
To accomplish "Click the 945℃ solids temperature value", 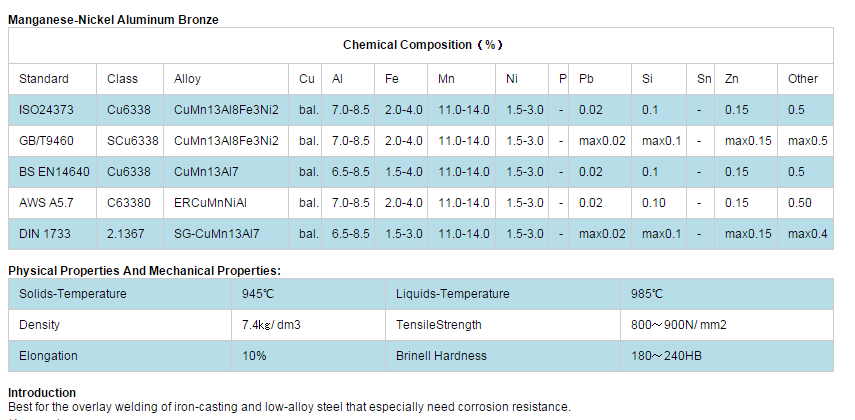I will [x=258, y=294].
